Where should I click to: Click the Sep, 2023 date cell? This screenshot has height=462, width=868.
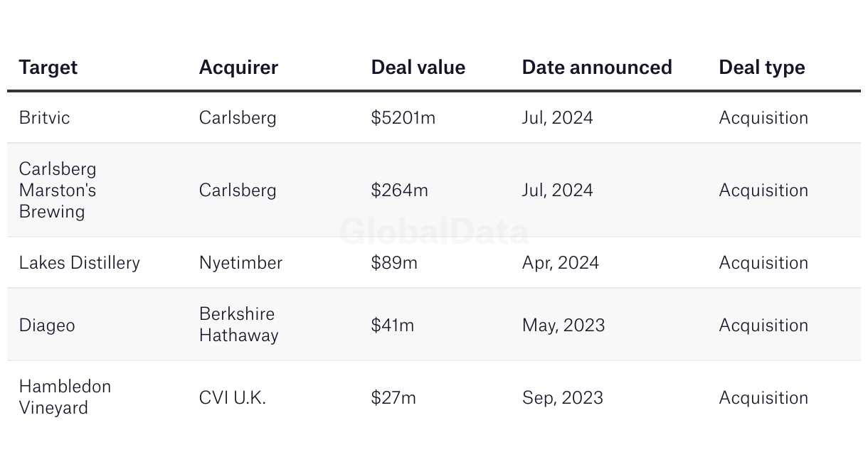tap(563, 398)
